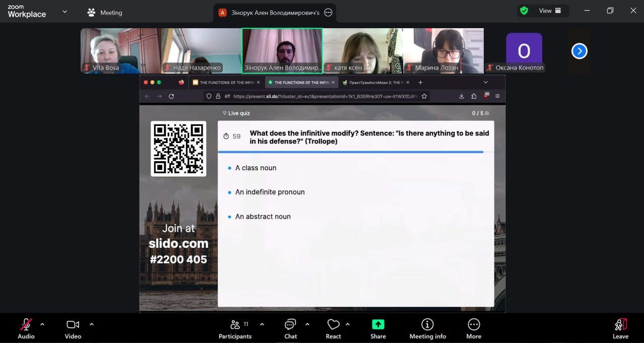Expand audio settings arrow next to Audio
The width and height of the screenshot is (644, 343).
click(x=42, y=324)
